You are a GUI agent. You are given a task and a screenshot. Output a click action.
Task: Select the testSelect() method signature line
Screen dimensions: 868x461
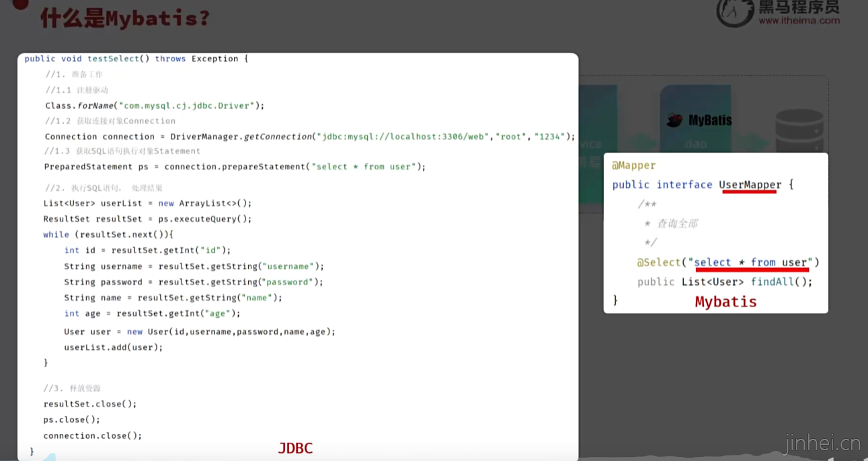pyautogui.click(x=136, y=58)
